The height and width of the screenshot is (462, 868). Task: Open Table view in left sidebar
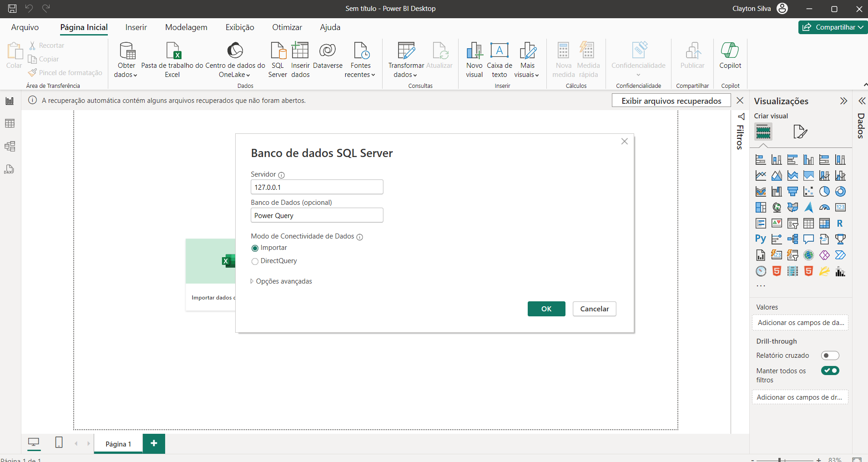pyautogui.click(x=10, y=124)
